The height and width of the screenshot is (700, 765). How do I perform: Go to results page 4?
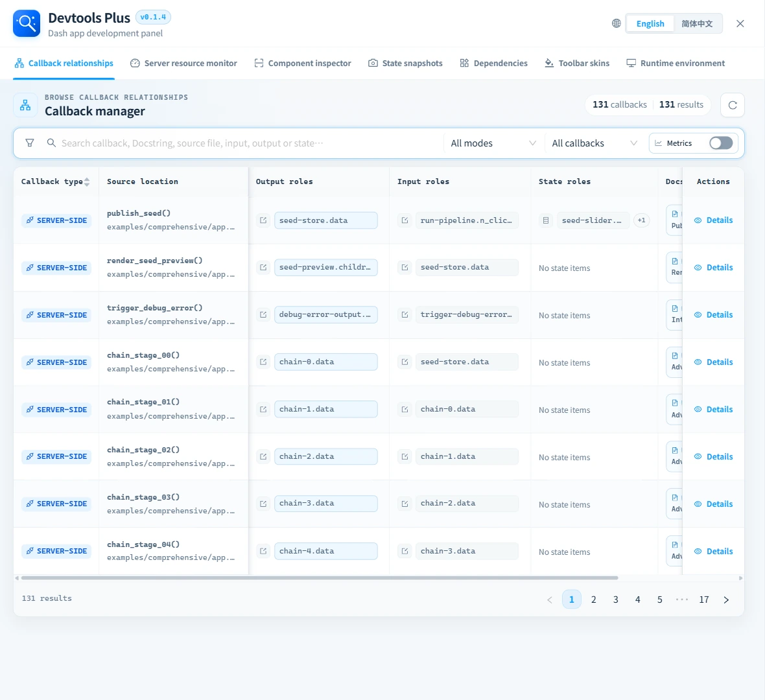tap(638, 600)
